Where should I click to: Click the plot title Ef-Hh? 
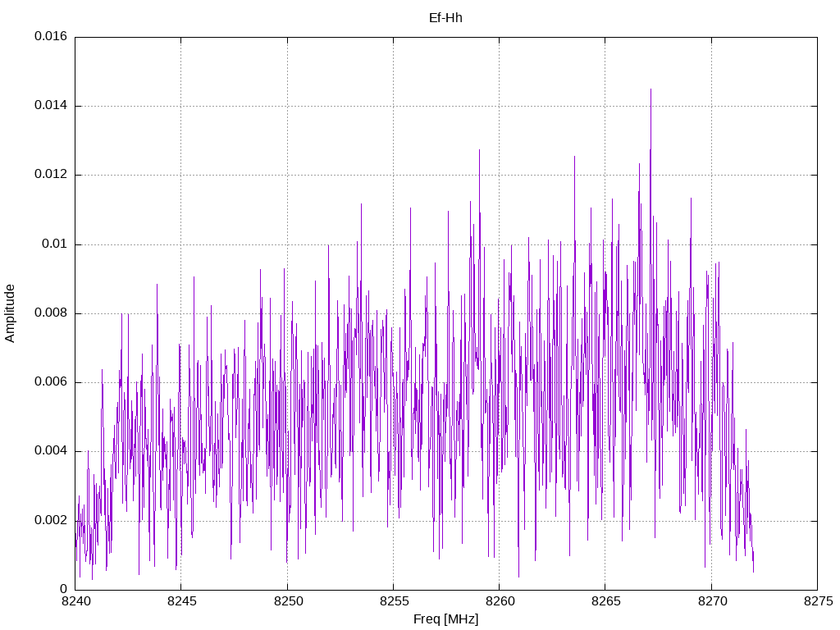445,18
